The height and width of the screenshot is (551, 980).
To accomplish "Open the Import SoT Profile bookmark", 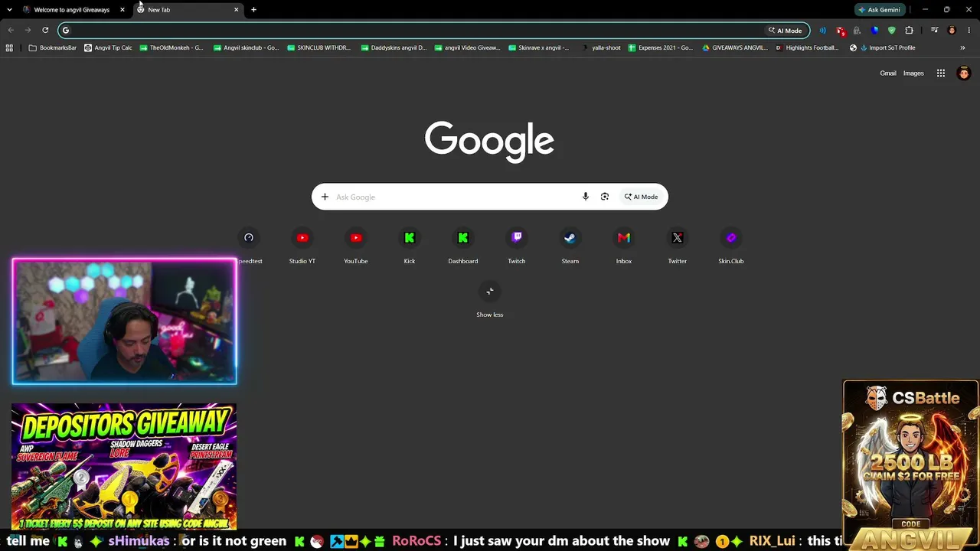I will 887,47.
